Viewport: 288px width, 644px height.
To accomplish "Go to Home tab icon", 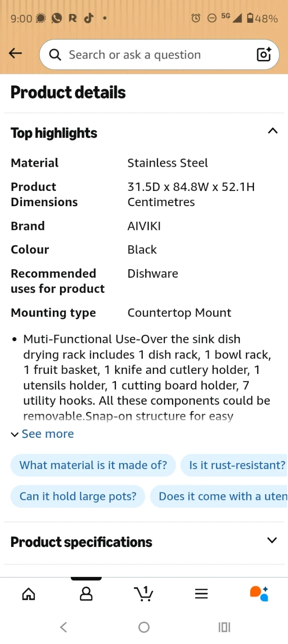I will [x=29, y=593].
